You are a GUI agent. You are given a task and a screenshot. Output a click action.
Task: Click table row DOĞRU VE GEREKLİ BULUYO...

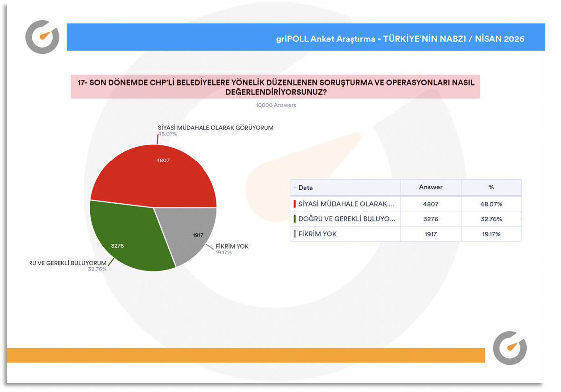click(406, 219)
